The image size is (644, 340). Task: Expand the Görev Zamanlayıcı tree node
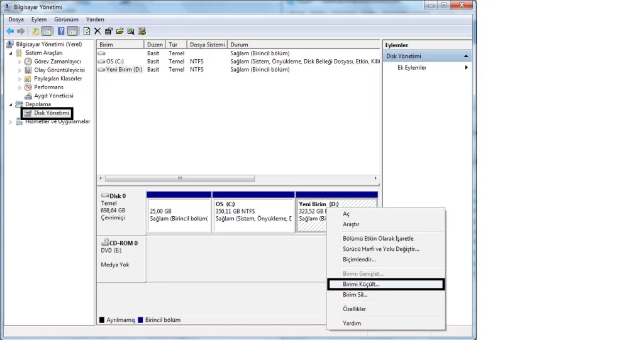pyautogui.click(x=20, y=62)
